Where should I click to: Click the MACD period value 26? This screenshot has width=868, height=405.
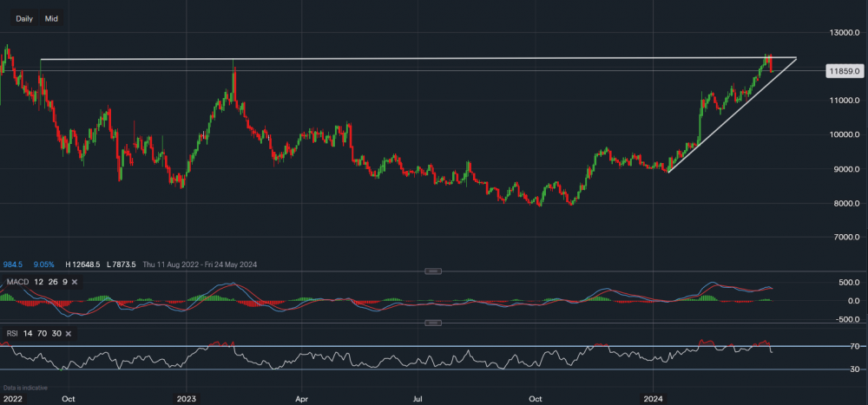[x=51, y=282]
